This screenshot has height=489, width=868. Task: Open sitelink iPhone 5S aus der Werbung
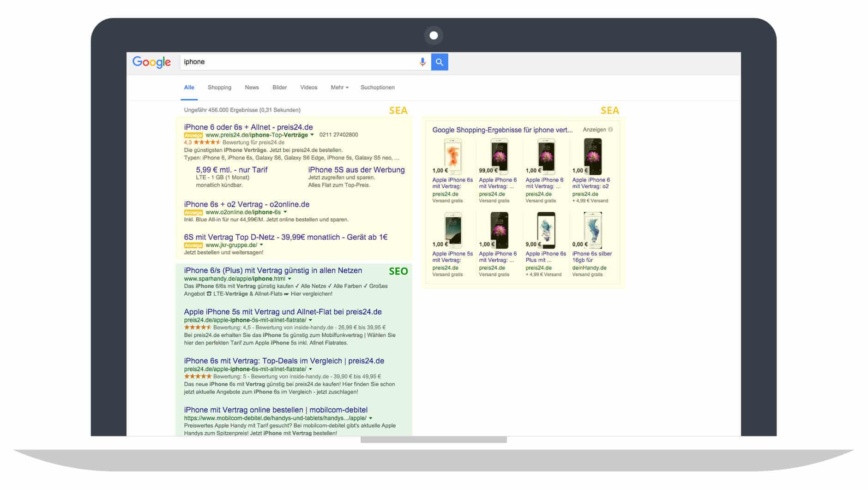[356, 170]
